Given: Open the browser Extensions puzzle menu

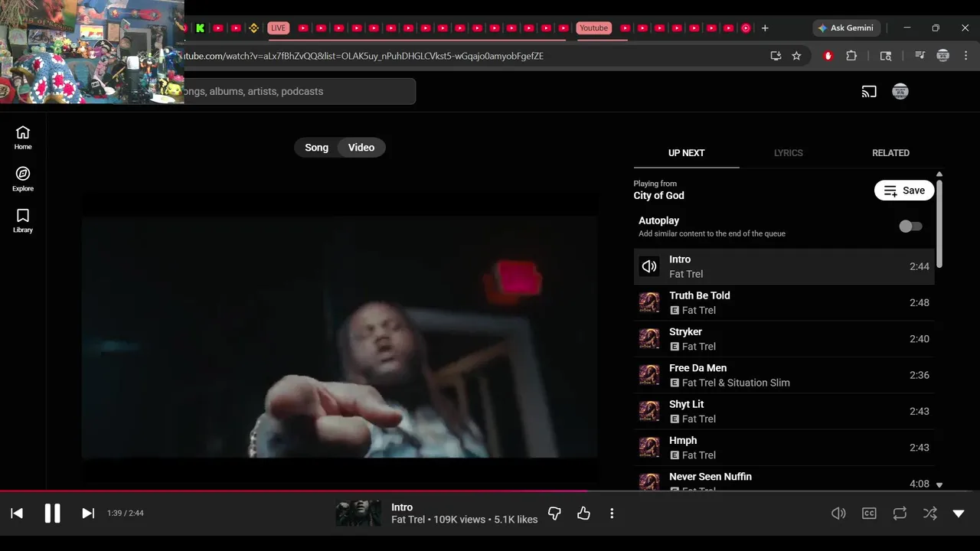Looking at the screenshot, I should coord(851,56).
